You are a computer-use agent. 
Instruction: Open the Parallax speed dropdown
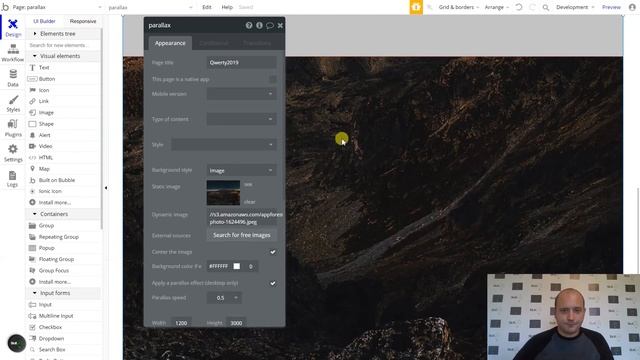224,298
